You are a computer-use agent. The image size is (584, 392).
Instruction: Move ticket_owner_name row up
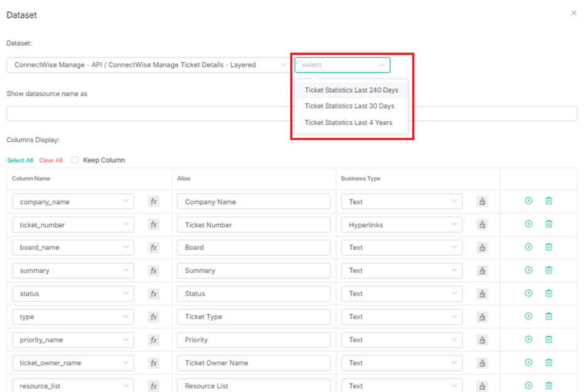point(528,363)
